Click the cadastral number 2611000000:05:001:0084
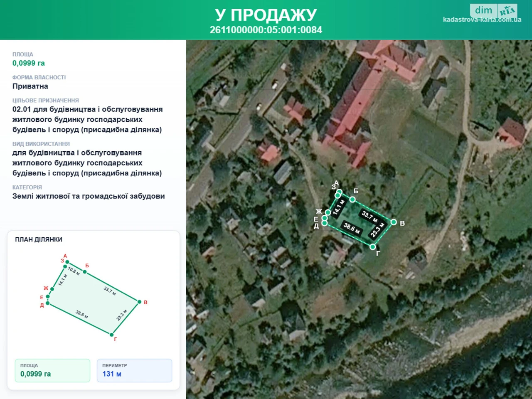The height and width of the screenshot is (399, 532). point(266,30)
